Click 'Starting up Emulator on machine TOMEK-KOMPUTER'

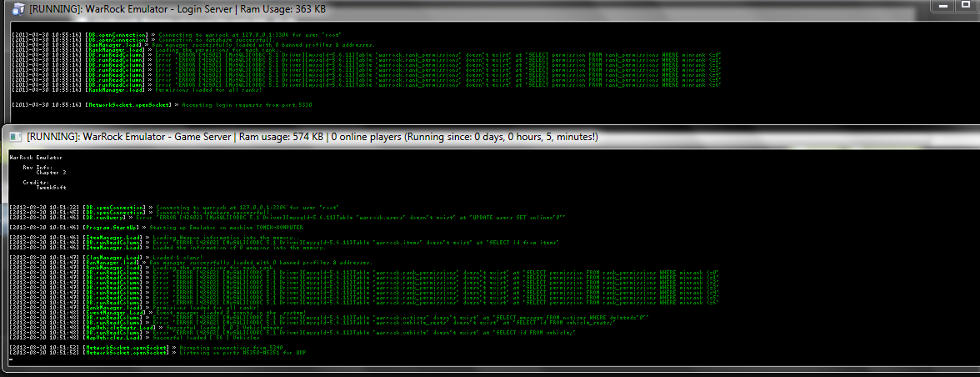coord(227,228)
